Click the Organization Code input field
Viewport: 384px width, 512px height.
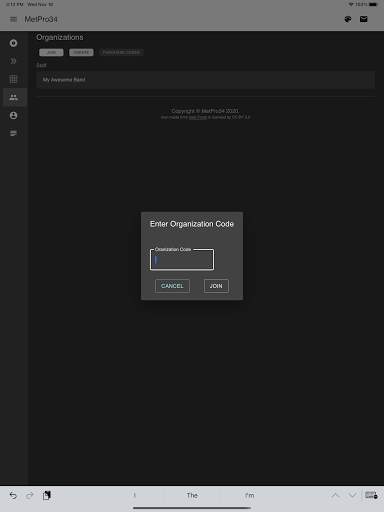click(182, 260)
